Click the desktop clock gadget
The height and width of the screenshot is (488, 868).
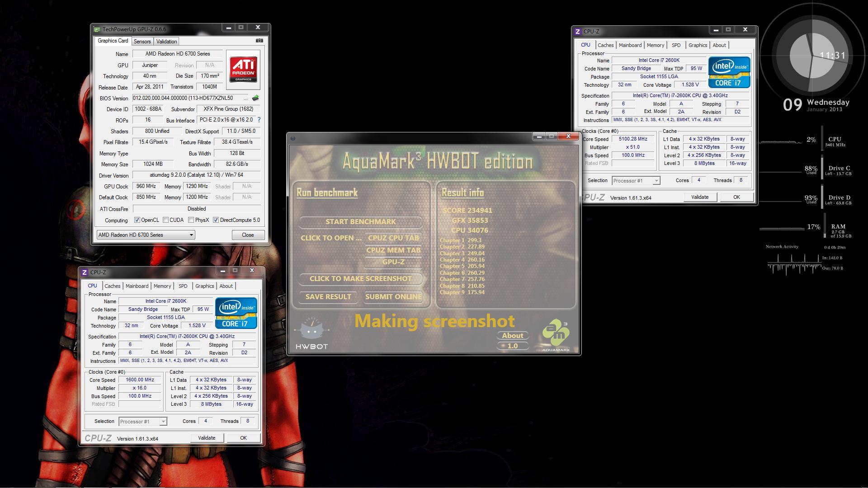pos(812,55)
